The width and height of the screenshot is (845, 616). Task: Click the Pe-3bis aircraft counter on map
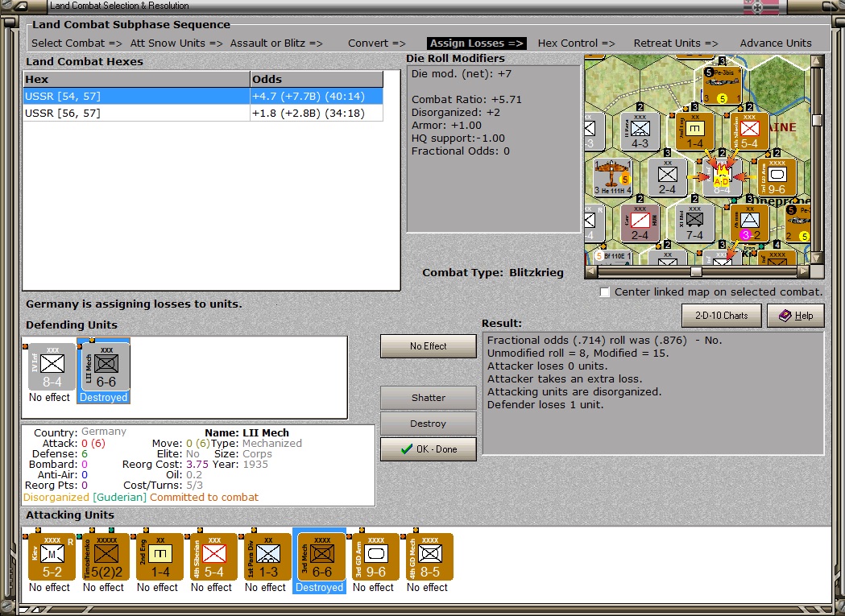[722, 85]
